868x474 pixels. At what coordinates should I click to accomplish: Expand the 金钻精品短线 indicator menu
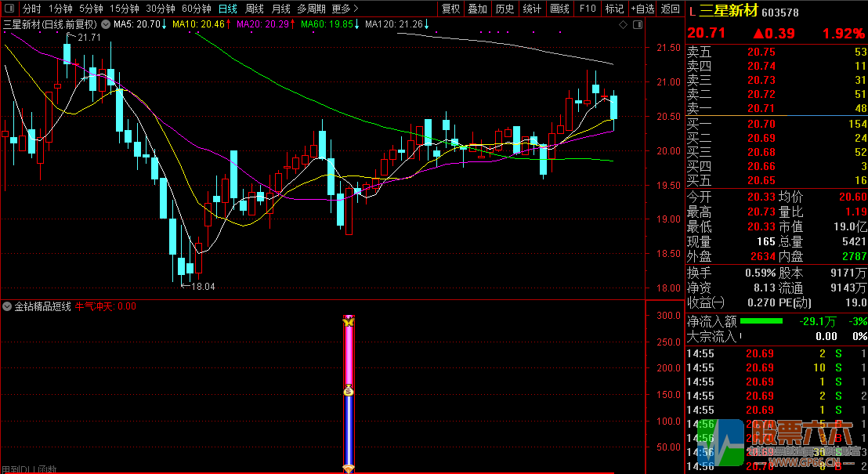(8, 306)
